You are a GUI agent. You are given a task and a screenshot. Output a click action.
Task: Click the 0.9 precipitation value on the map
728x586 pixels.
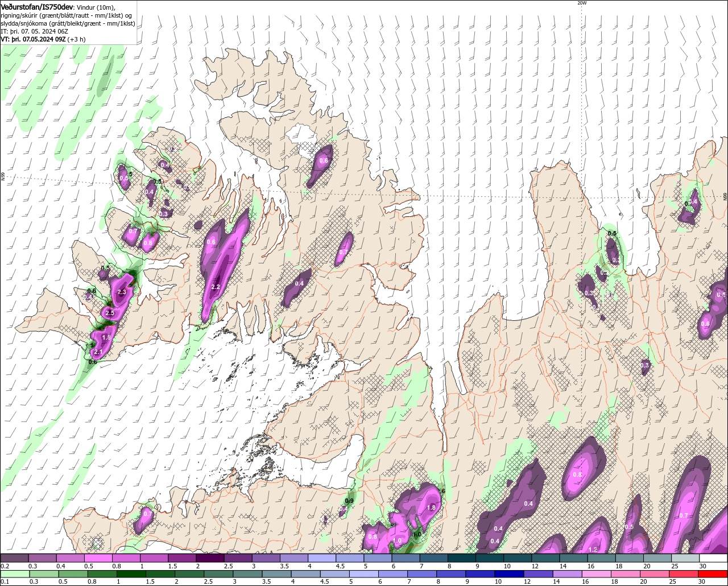tap(349, 501)
